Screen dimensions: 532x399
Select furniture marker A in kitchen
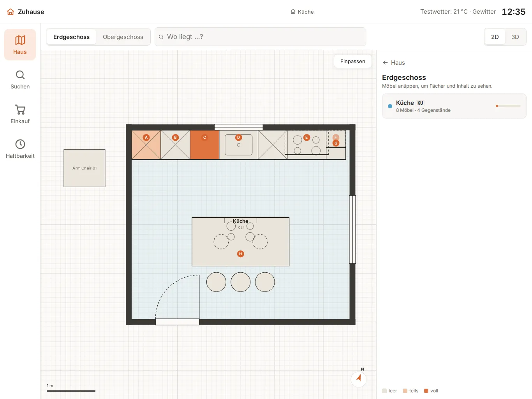pyautogui.click(x=146, y=137)
